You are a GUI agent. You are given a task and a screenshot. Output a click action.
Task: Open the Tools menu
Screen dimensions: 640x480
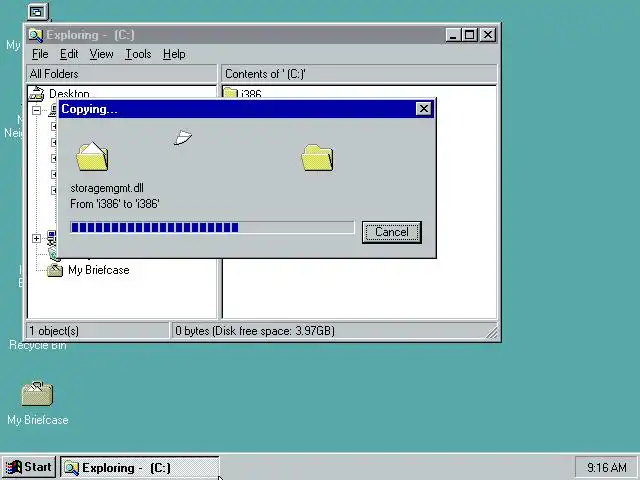138,54
